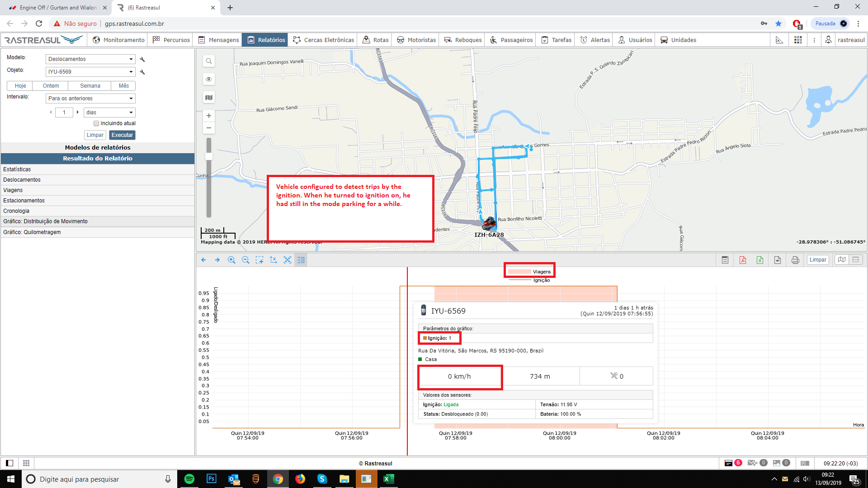Viewport: 868px width, 488px height.
Task: Click the map zoom slider handle
Action: [x=208, y=156]
